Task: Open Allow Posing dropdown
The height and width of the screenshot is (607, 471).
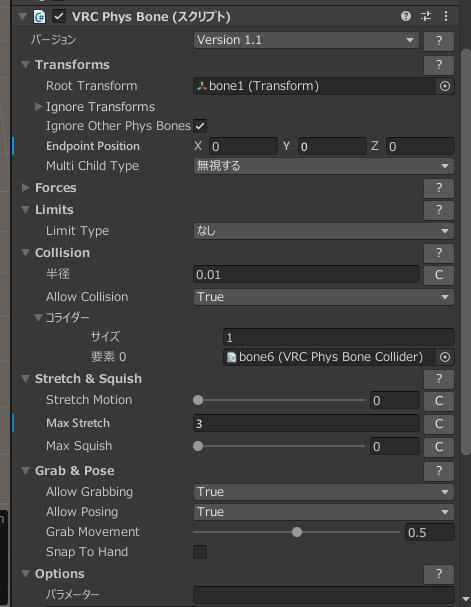Action: [x=324, y=512]
